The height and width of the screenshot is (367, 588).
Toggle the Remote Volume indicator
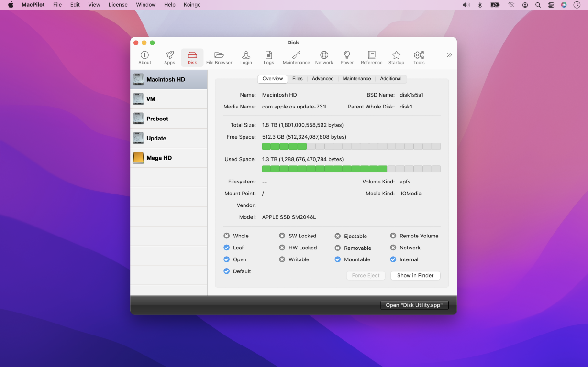point(393,236)
